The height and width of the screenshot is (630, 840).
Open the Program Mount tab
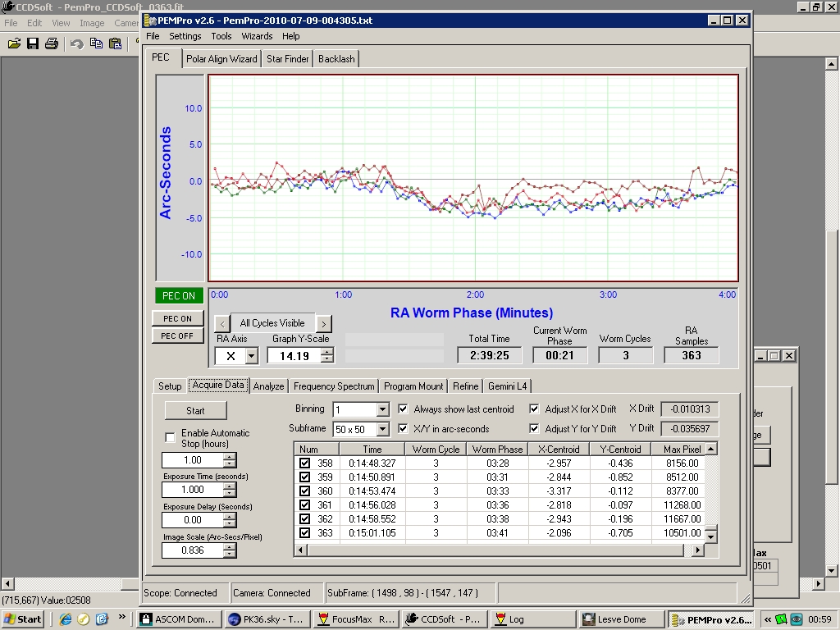[x=413, y=386]
